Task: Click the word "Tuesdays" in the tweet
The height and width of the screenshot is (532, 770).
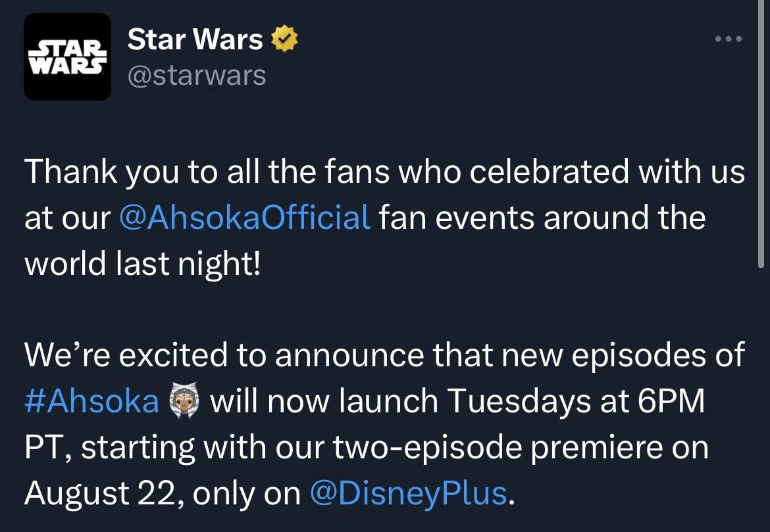Action: pyautogui.click(x=507, y=401)
